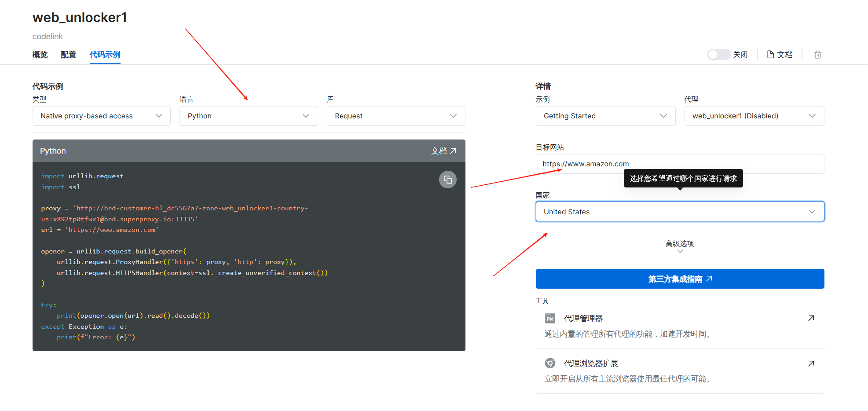Open the Python language dropdown
This screenshot has width=868, height=411.
pos(248,116)
